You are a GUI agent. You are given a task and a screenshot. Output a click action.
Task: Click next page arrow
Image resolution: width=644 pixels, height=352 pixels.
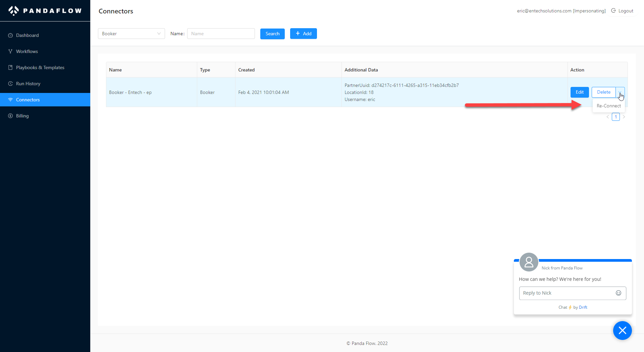pyautogui.click(x=624, y=117)
